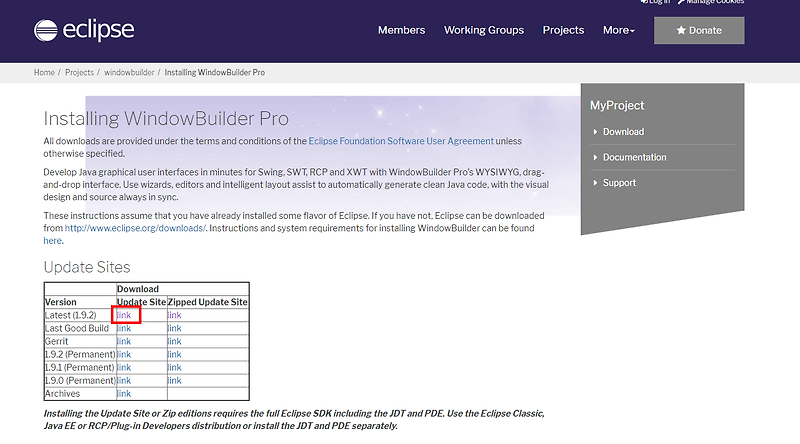Image resolution: width=800 pixels, height=444 pixels.
Task: Click the 'Update Sites' heading
Action: [x=87, y=267]
